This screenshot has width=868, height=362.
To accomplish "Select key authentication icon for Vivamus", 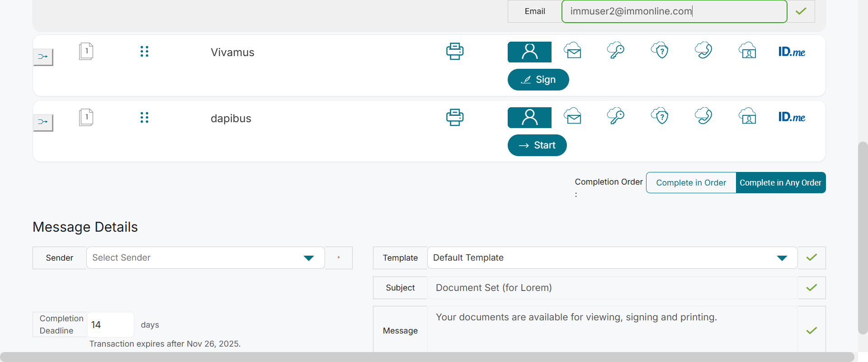I will [x=616, y=51].
